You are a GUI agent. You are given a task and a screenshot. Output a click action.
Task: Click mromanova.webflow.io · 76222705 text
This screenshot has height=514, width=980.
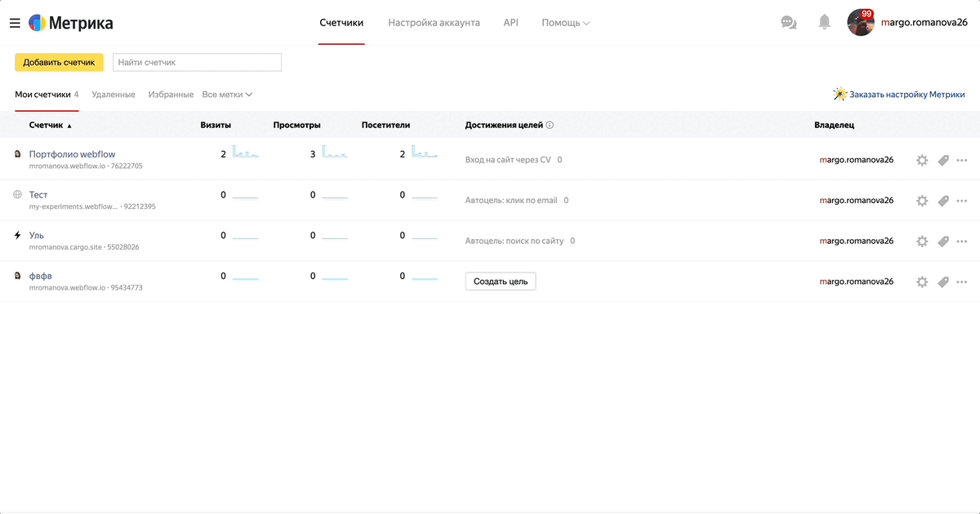[x=86, y=166]
